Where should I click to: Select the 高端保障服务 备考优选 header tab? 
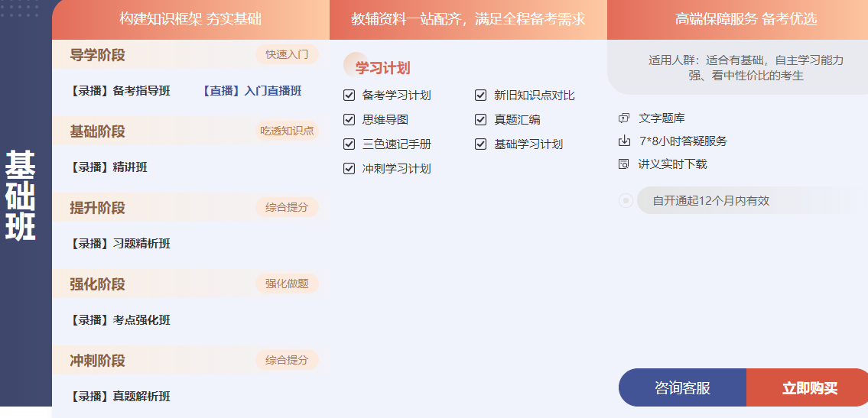736,20
